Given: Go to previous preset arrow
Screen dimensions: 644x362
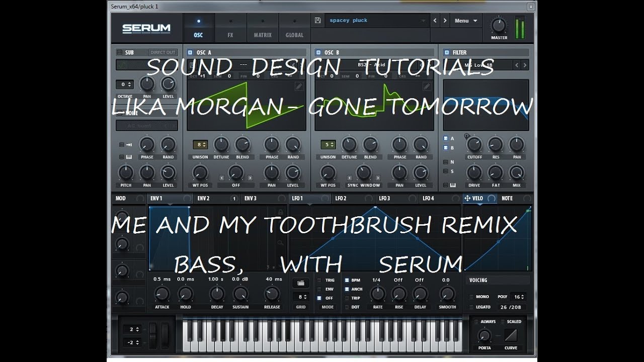Looking at the screenshot, I should pyautogui.click(x=435, y=21).
